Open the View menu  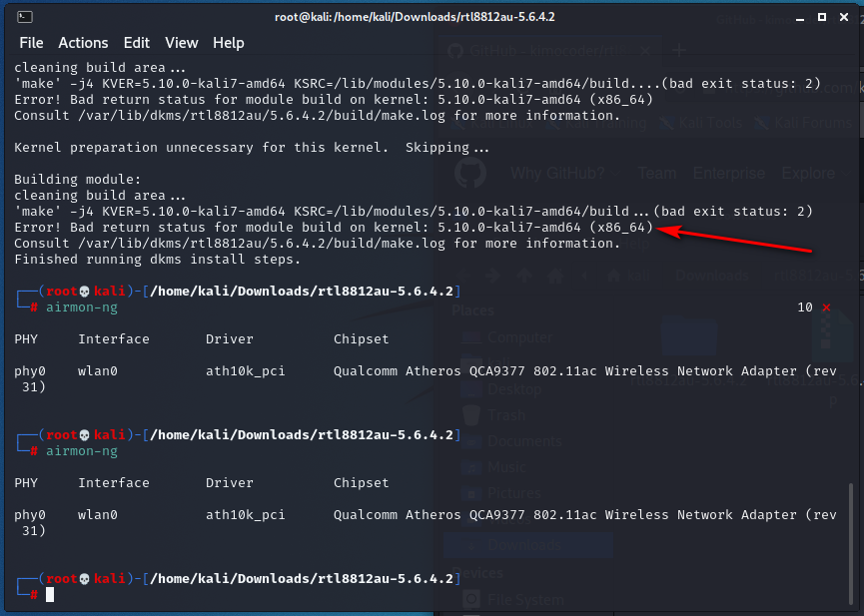(182, 43)
